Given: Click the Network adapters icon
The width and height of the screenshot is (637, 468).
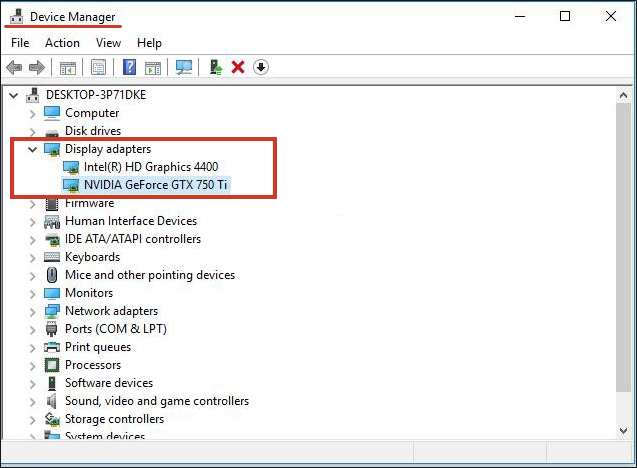Looking at the screenshot, I should (x=52, y=311).
